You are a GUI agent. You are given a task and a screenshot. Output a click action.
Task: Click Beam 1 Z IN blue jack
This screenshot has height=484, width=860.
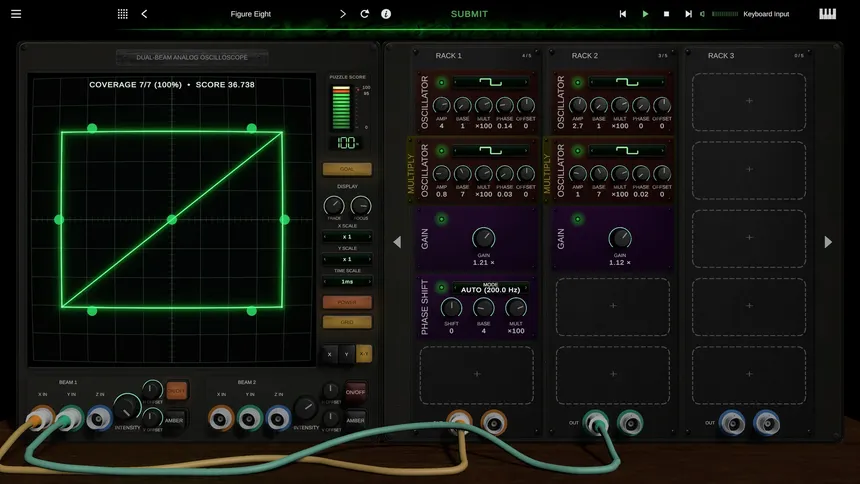point(99,419)
